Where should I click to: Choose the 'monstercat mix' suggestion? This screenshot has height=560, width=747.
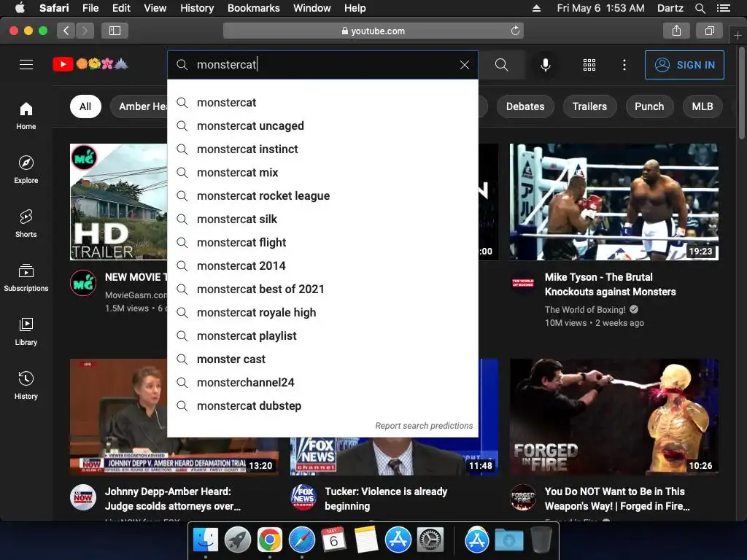point(322,172)
